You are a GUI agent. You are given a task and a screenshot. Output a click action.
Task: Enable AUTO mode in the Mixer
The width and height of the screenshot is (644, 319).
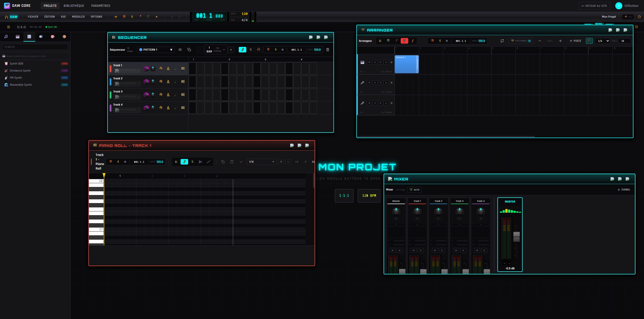[x=414, y=190]
